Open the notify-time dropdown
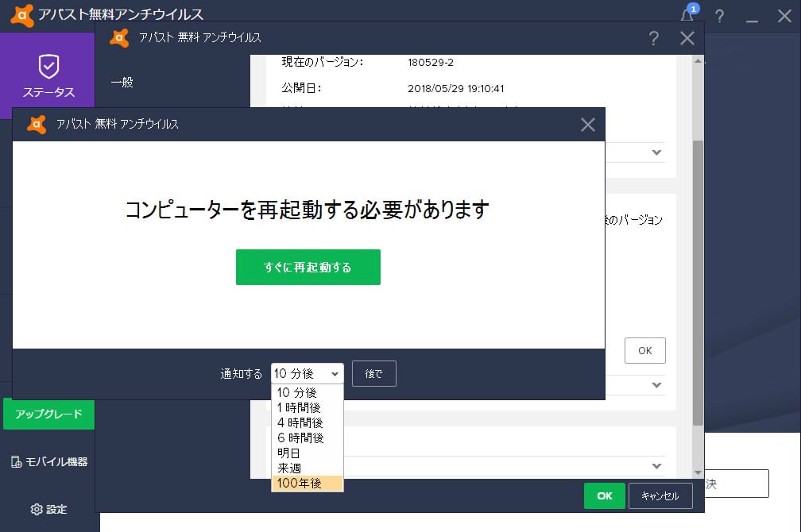The height and width of the screenshot is (532, 801). 307,374
